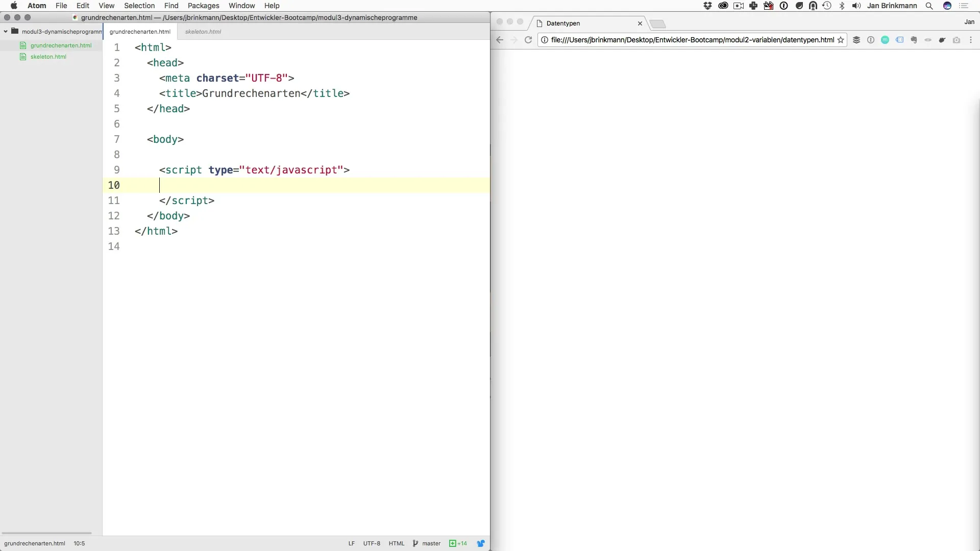Open the Packages menu
980x551 pixels.
point(203,6)
